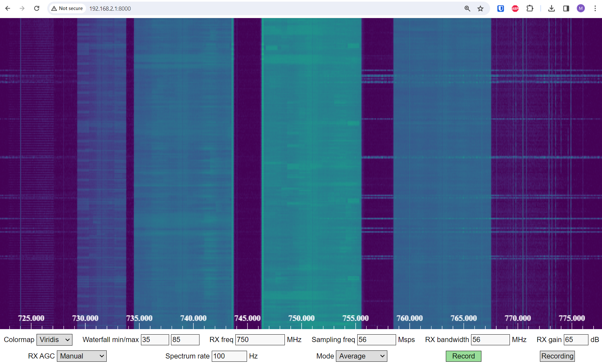Open the RX AGC Manual dropdown
The height and width of the screenshot is (364, 602).
[81, 356]
